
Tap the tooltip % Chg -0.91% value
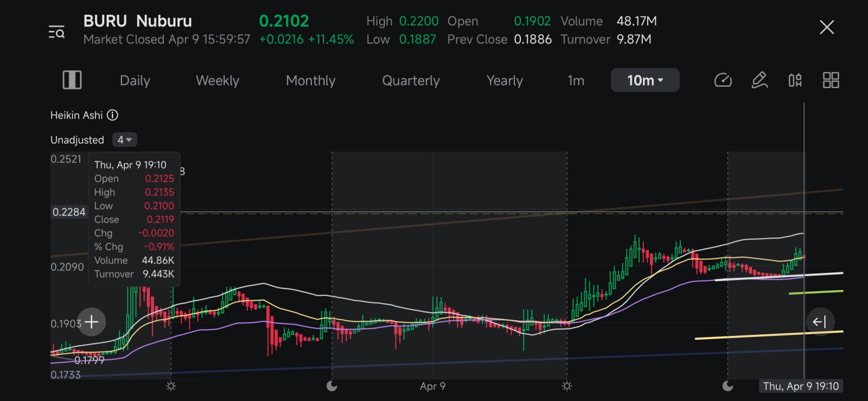[x=159, y=247]
